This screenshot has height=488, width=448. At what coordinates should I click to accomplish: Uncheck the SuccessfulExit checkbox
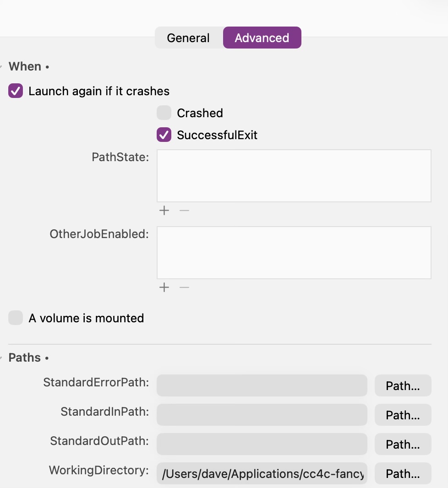(164, 135)
